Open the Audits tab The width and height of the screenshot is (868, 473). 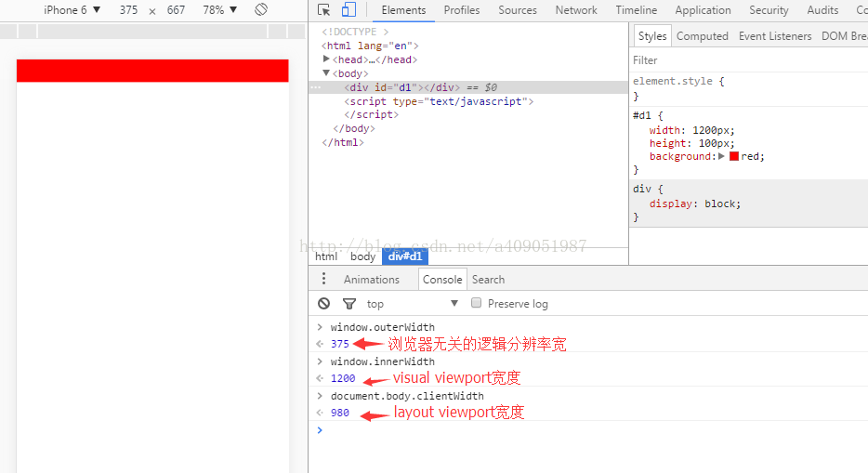[822, 10]
